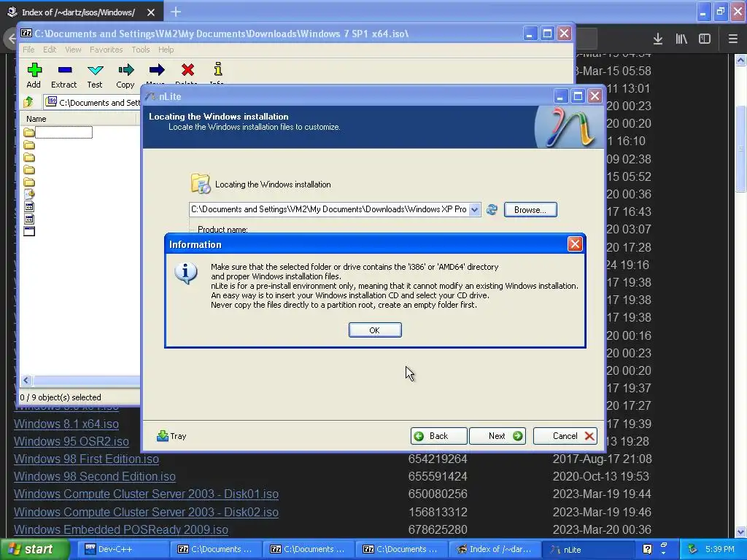This screenshot has height=560, width=747.
Task: Click the browser page scroll-down arrow
Action: pyautogui.click(x=740, y=532)
